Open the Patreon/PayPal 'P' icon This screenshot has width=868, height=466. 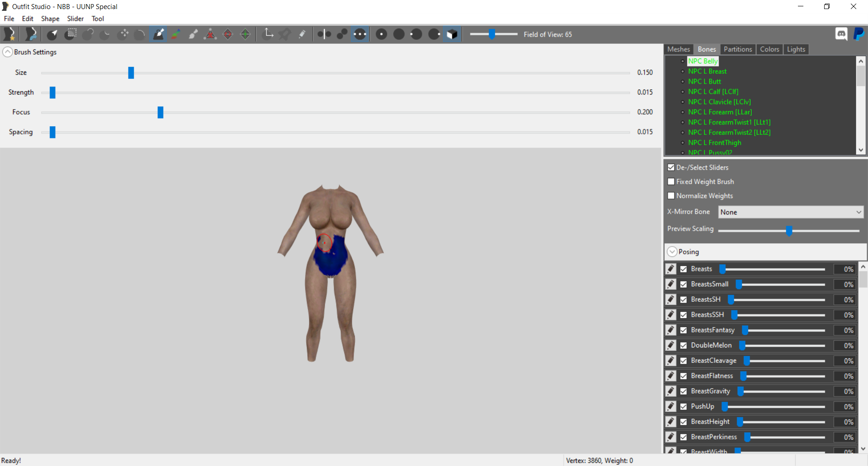click(x=859, y=34)
